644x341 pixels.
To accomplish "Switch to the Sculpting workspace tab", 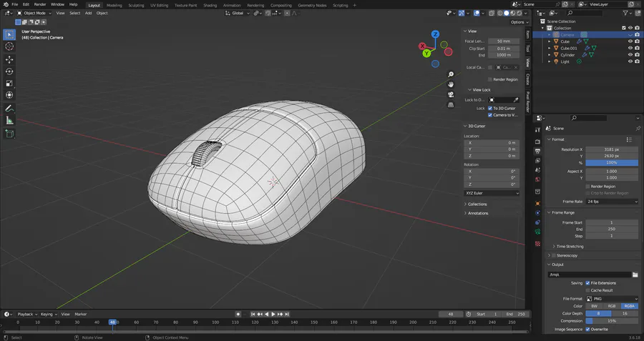I will coord(135,5).
